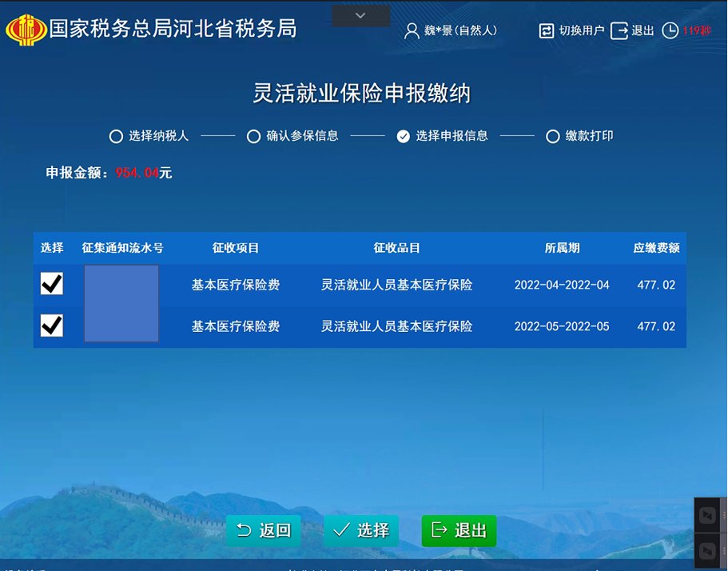The height and width of the screenshot is (571, 728).
Task: Click the 应缴费额 column header
Action: click(x=657, y=248)
